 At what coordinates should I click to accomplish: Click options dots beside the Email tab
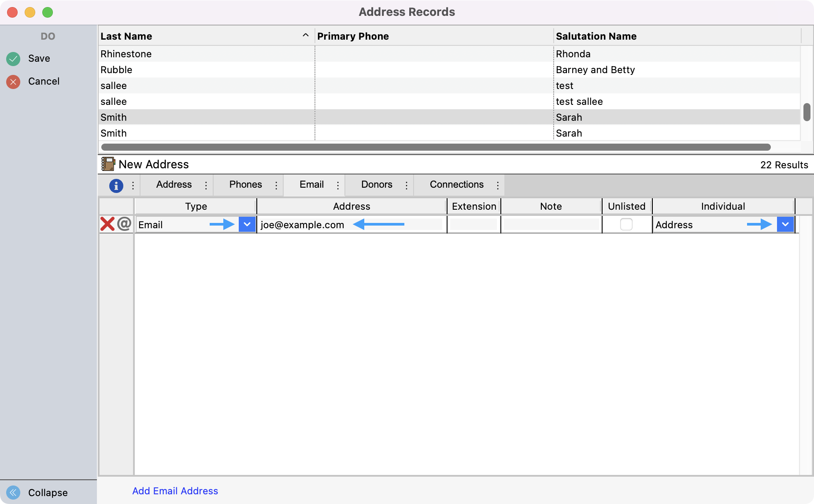coord(338,185)
